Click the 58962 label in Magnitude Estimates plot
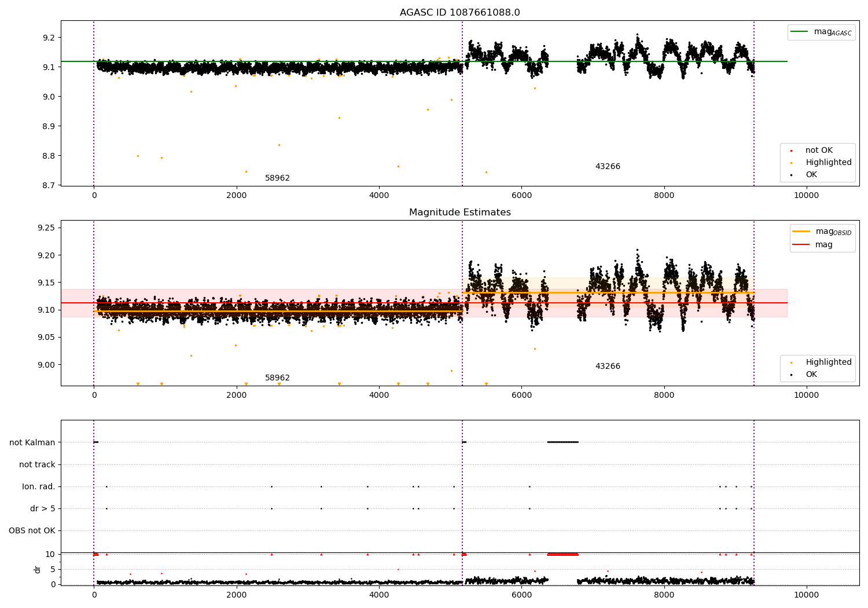This screenshot has width=868, height=608. click(277, 378)
